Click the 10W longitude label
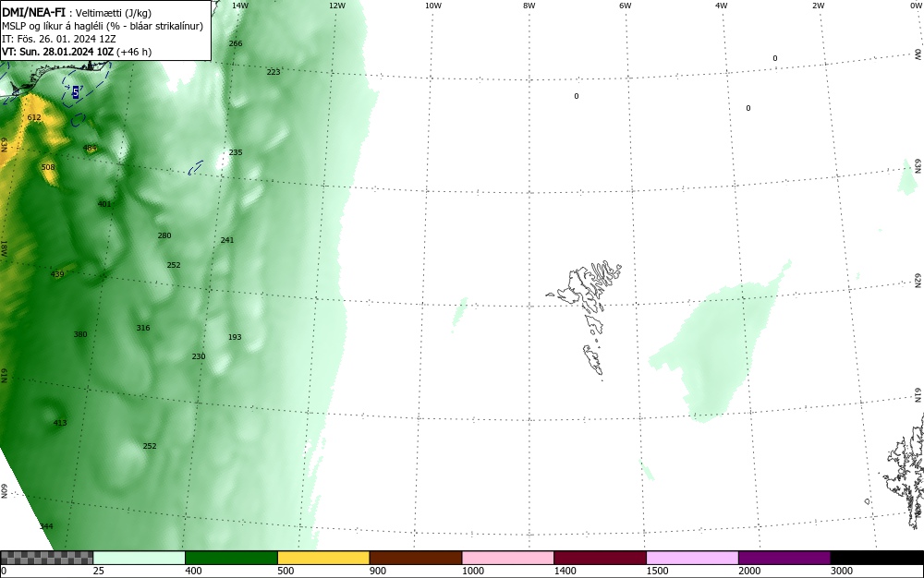 point(433,6)
